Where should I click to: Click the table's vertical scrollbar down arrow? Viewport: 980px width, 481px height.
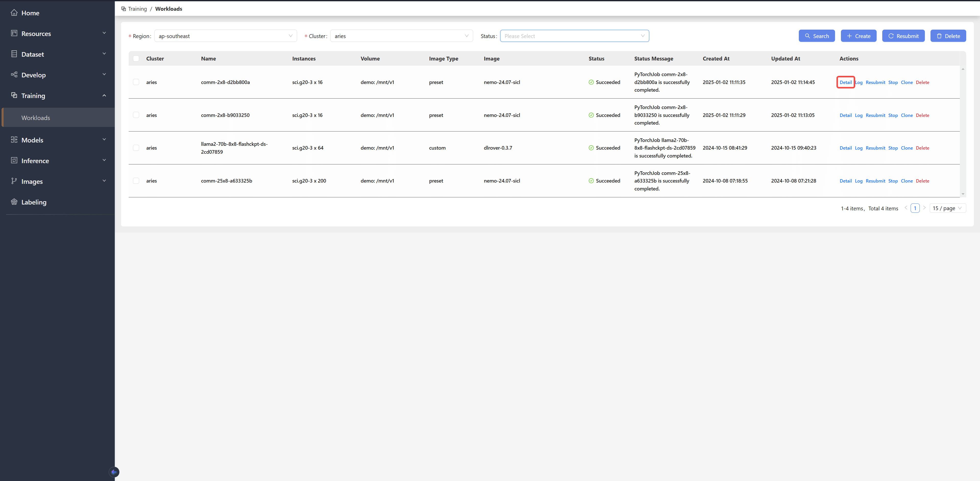coord(963,195)
